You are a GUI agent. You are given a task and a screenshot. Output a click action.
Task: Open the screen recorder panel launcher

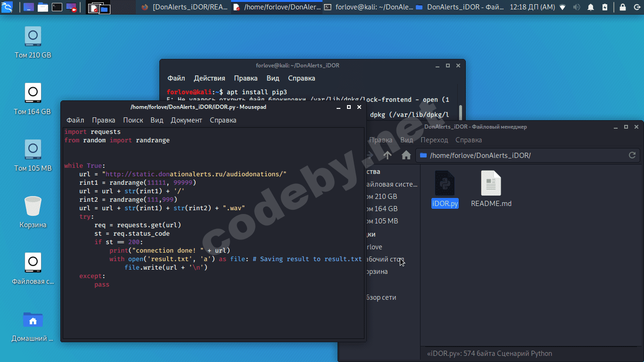tap(72, 7)
